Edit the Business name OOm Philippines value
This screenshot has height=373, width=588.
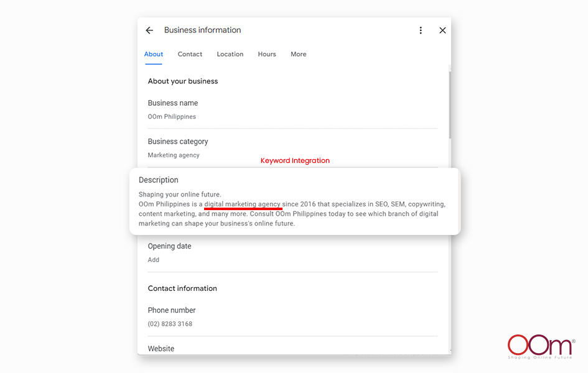(172, 117)
